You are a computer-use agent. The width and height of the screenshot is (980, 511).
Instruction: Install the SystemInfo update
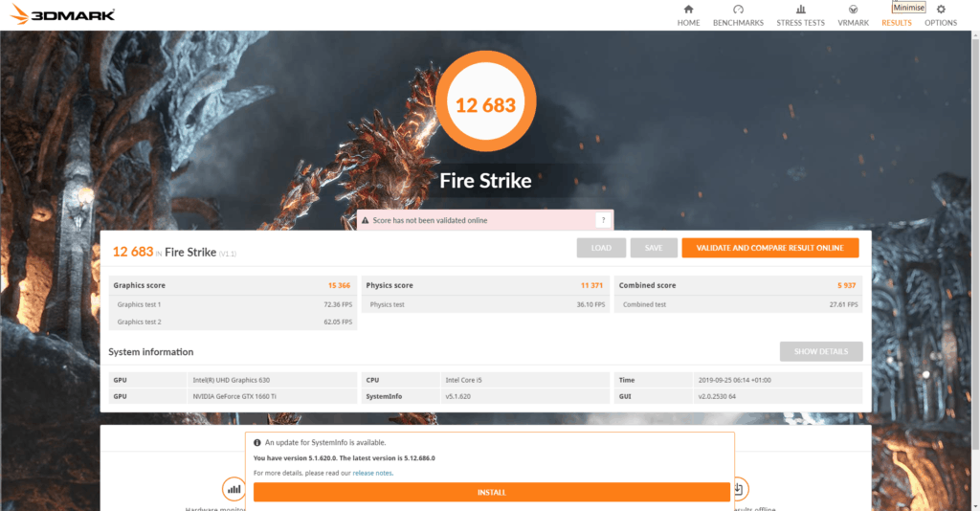(x=491, y=492)
